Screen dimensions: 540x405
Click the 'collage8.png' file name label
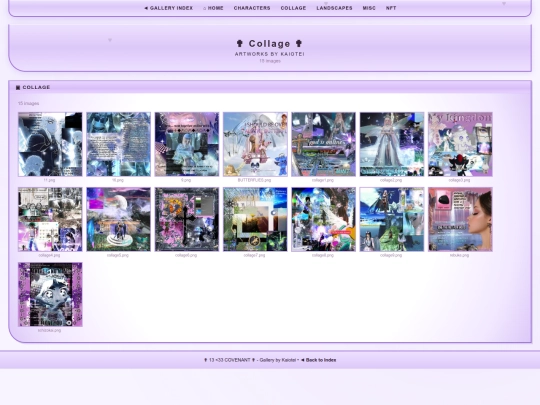[323, 255]
